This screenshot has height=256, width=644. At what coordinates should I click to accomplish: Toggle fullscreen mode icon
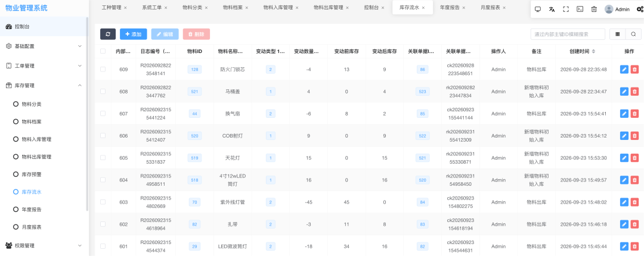coord(565,10)
